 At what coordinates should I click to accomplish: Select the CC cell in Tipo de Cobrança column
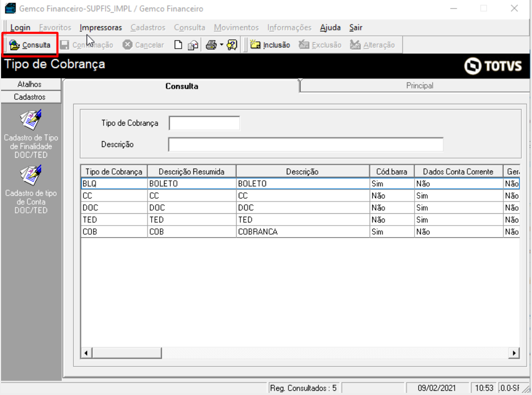[114, 196]
